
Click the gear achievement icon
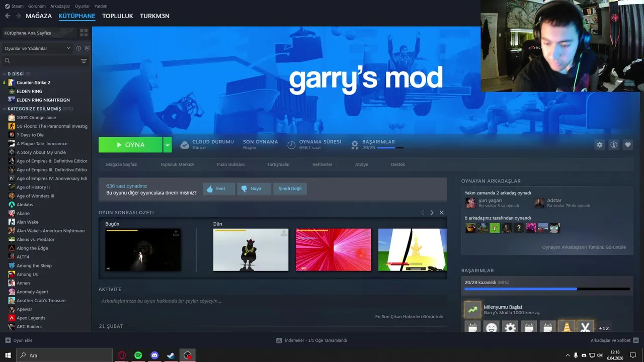(x=510, y=327)
